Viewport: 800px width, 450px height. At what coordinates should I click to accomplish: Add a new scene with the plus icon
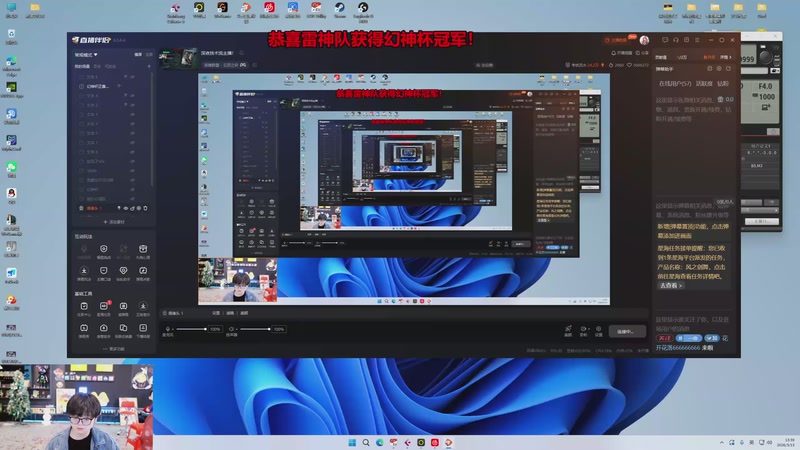click(x=149, y=66)
